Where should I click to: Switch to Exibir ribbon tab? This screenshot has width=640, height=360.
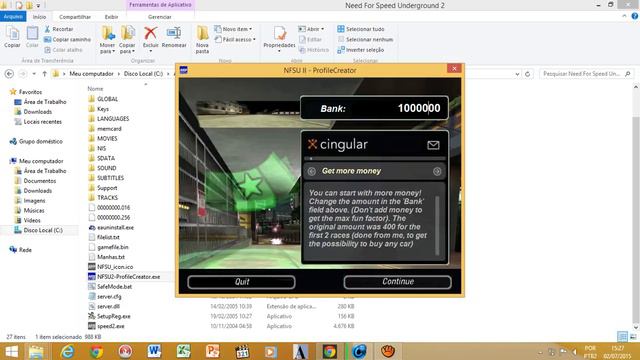point(111,17)
